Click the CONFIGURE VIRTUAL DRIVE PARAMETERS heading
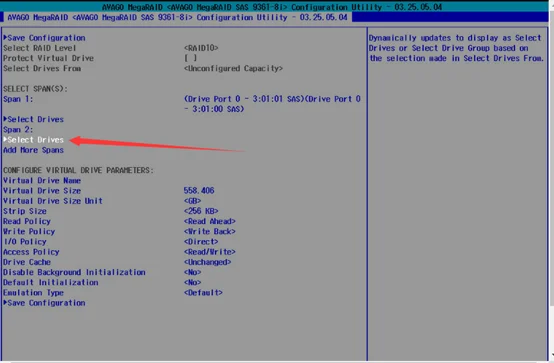This screenshot has height=363, width=554. pos(78,170)
